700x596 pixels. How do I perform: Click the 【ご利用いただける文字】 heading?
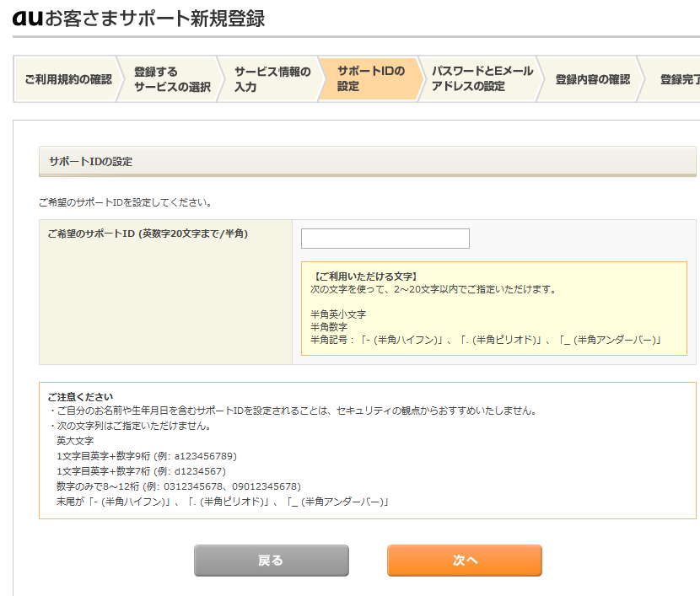pyautogui.click(x=364, y=277)
